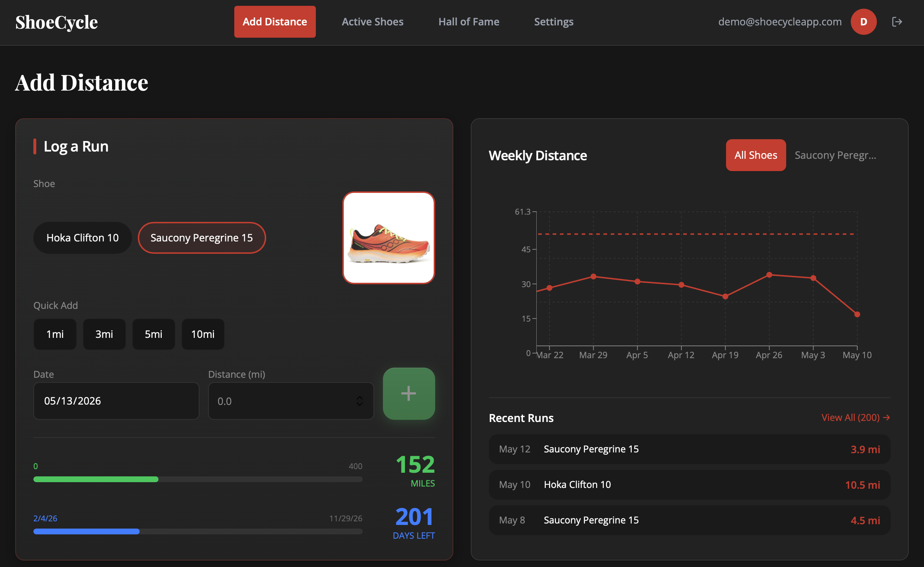
Task: Click the May 3 chart data point
Action: pyautogui.click(x=813, y=278)
